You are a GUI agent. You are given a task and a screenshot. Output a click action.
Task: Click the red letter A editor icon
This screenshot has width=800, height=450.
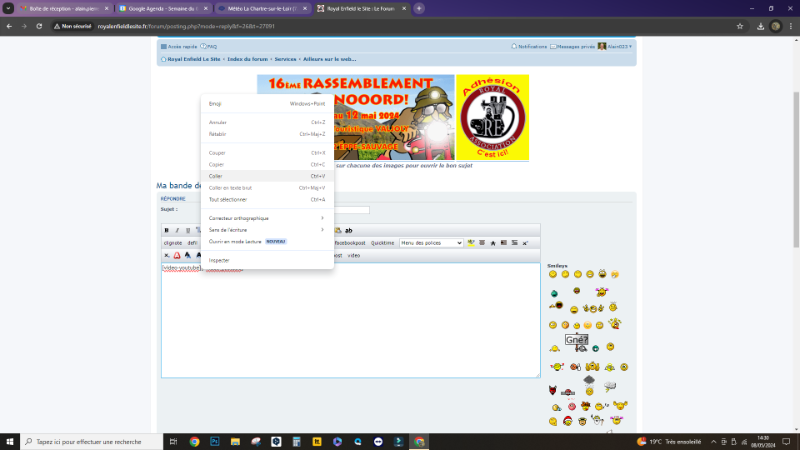177,256
